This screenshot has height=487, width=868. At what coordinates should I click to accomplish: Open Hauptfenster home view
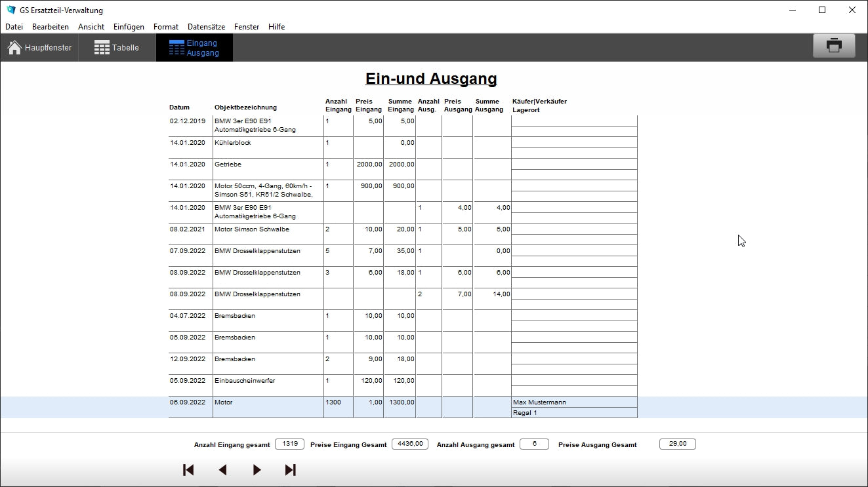pyautogui.click(x=39, y=48)
